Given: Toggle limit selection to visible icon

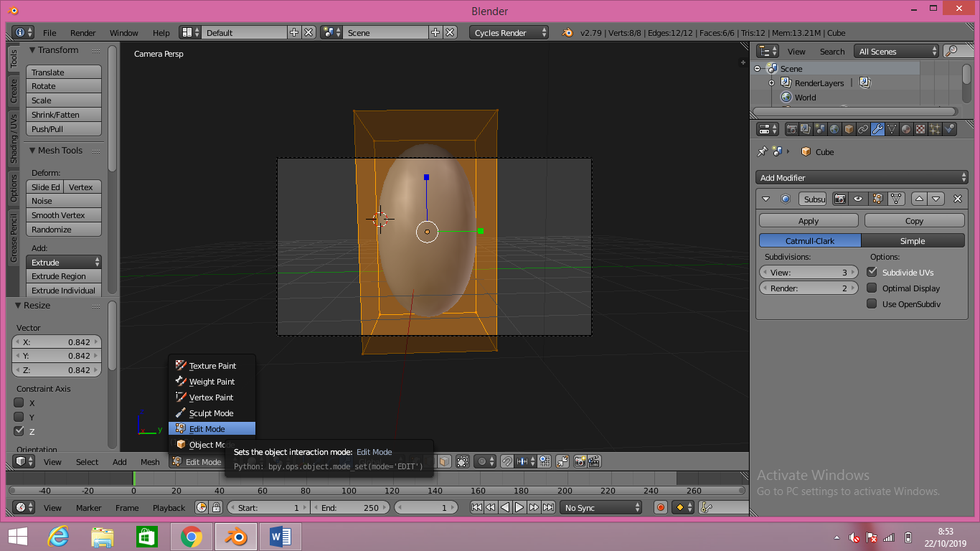Looking at the screenshot, I should (462, 461).
